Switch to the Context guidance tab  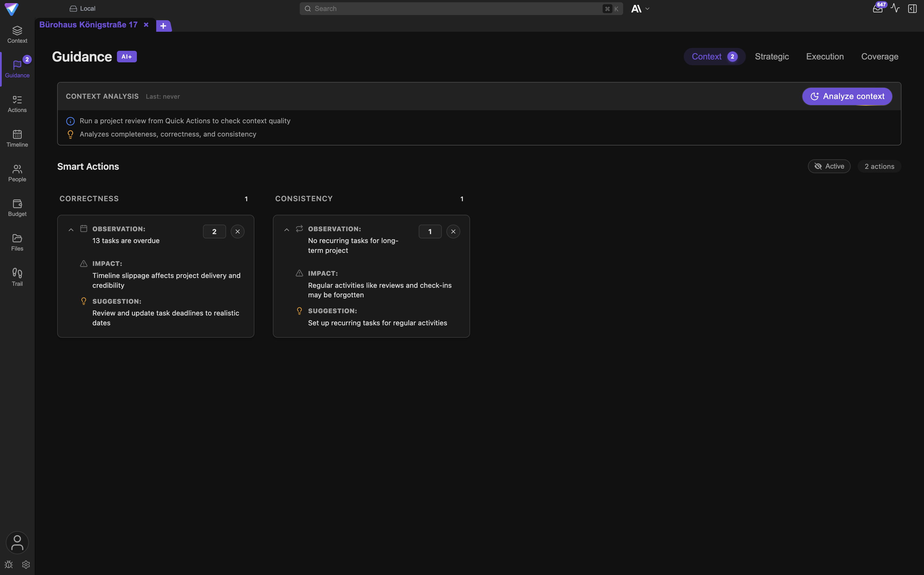click(714, 57)
